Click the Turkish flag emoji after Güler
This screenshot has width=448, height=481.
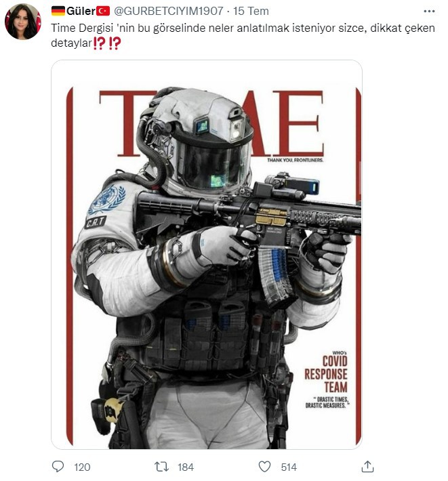pyautogui.click(x=103, y=11)
